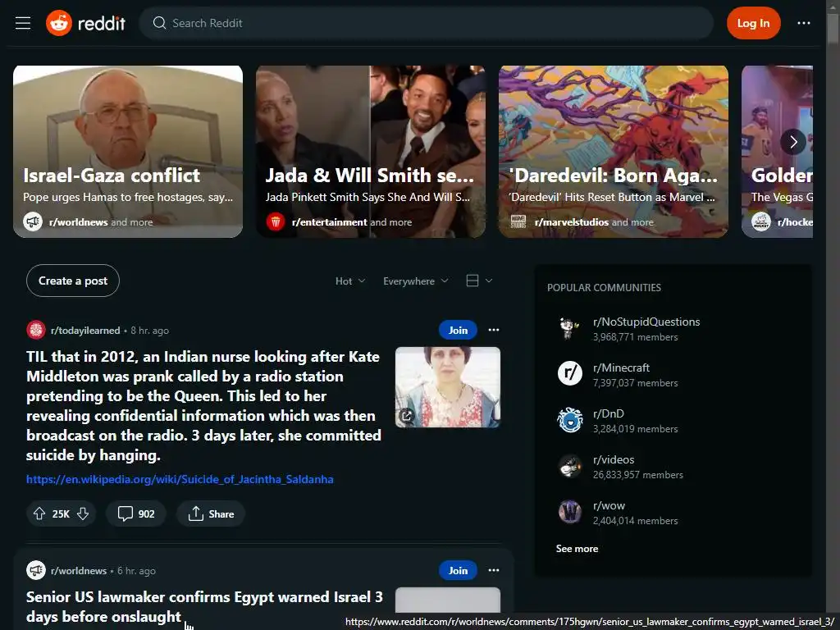Viewport: 840px width, 630px height.
Task: Click r/todayilearned community avatar on post
Action: tap(36, 330)
